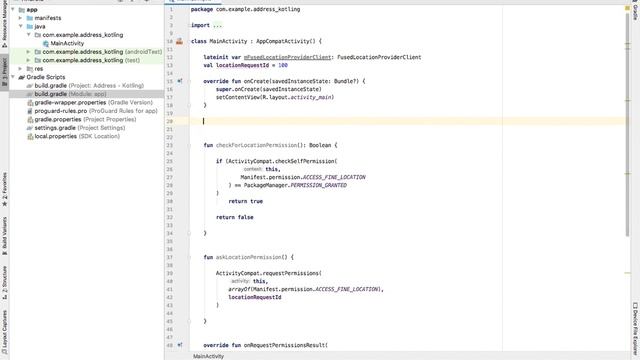Click the settings.gradle file icon
Screen dimensions: 640x360
(30, 128)
